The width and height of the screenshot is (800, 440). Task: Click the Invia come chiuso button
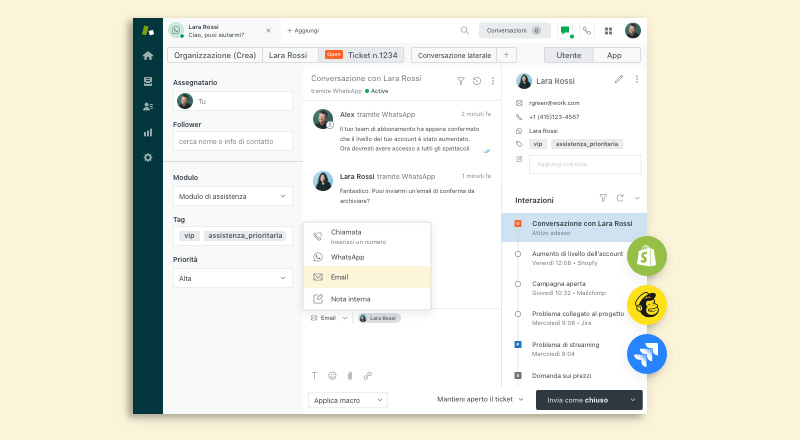point(580,400)
